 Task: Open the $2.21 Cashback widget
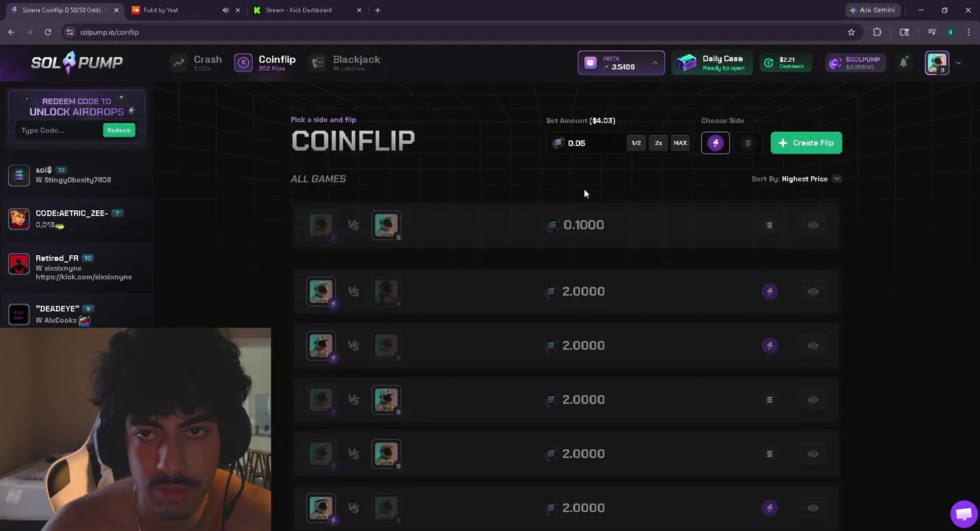[785, 63]
